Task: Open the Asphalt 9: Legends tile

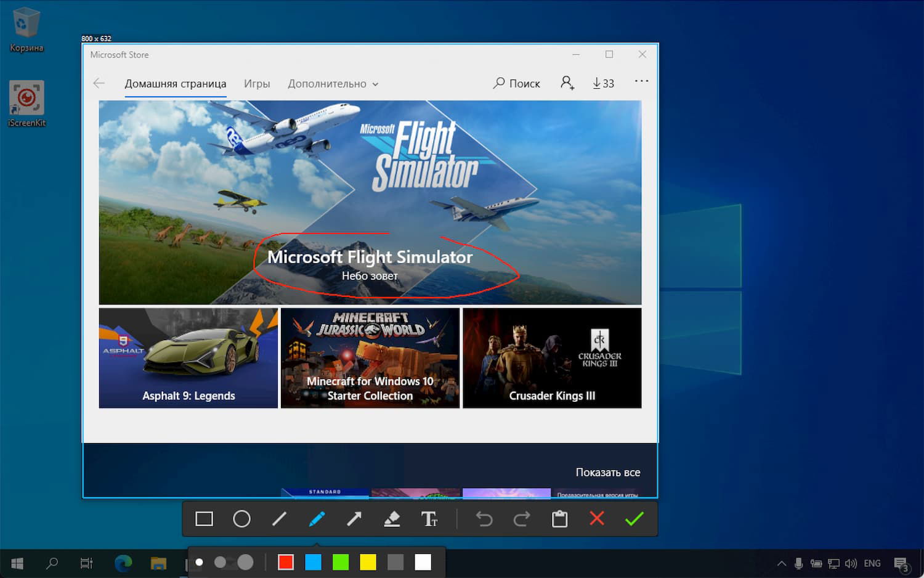Action: pyautogui.click(x=188, y=358)
